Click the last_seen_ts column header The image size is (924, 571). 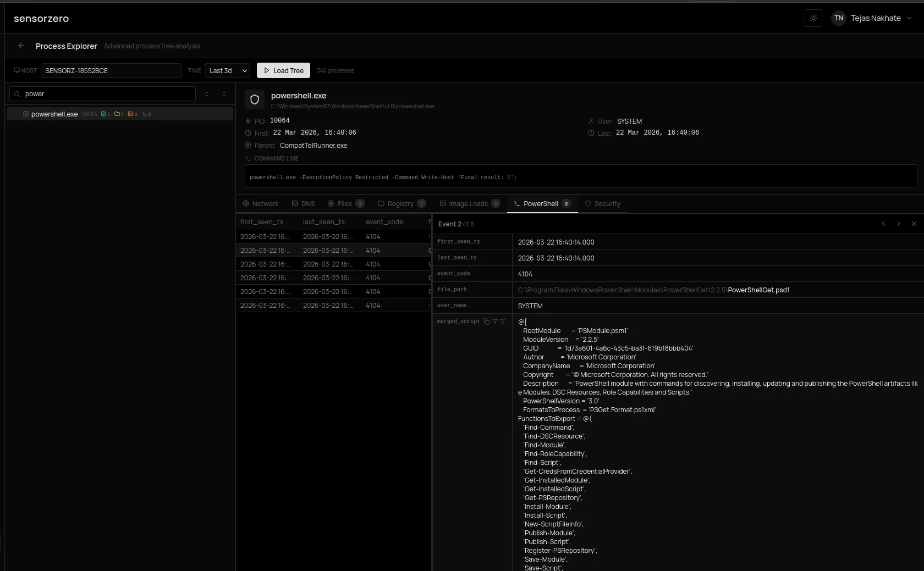324,221
